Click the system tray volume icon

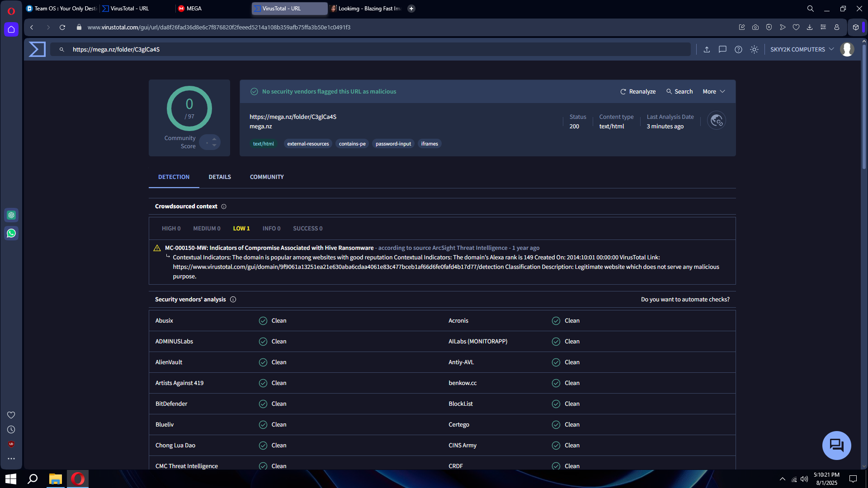coord(804,479)
